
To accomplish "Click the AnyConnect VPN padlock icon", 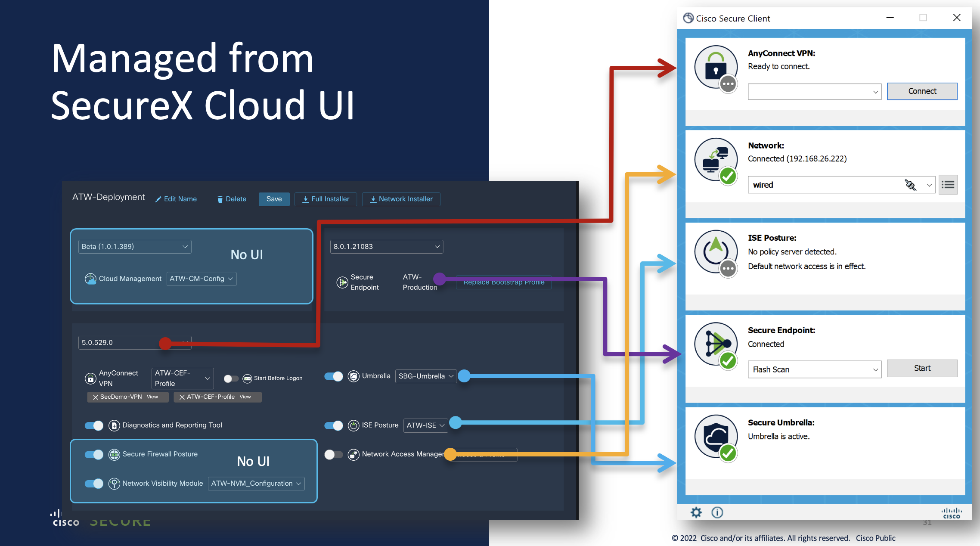I will point(716,67).
